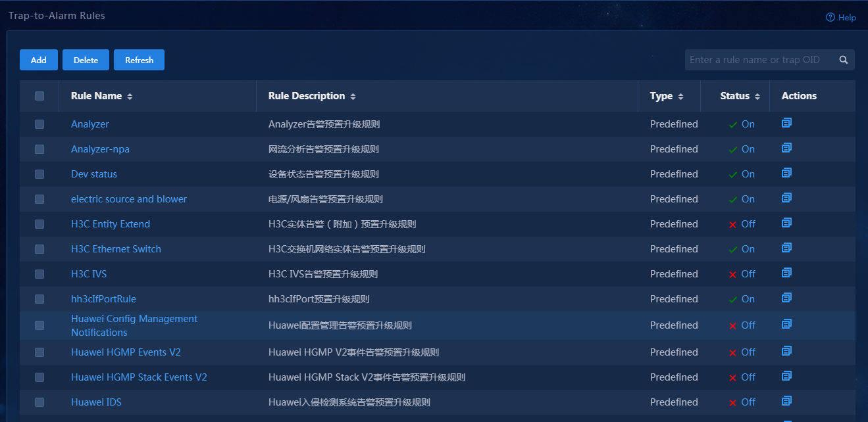Tick the H3C Ethernet Switch checkbox
This screenshot has height=422, width=868.
pos(39,249)
